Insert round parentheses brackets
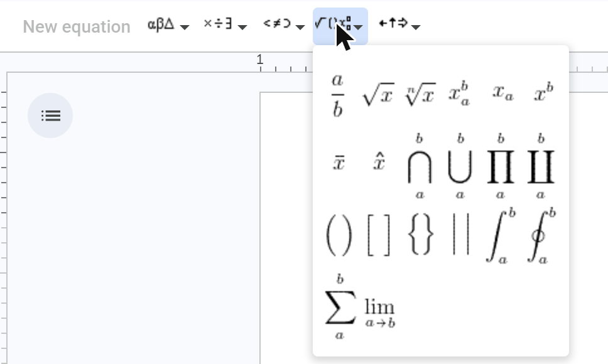Viewport: 608px width, 364px height. [339, 235]
